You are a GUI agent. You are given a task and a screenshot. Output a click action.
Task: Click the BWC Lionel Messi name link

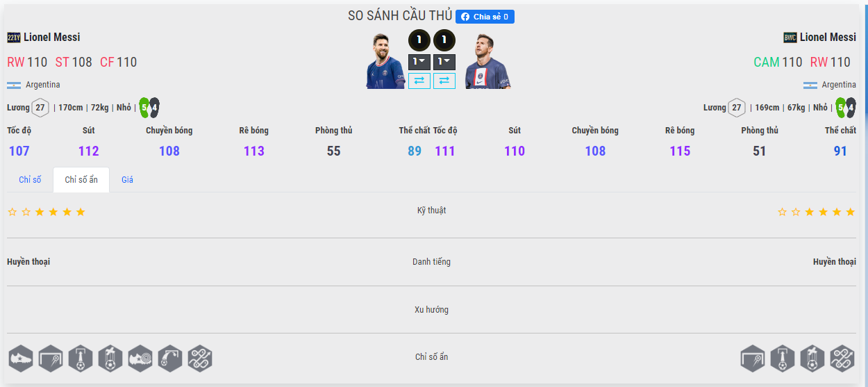828,38
